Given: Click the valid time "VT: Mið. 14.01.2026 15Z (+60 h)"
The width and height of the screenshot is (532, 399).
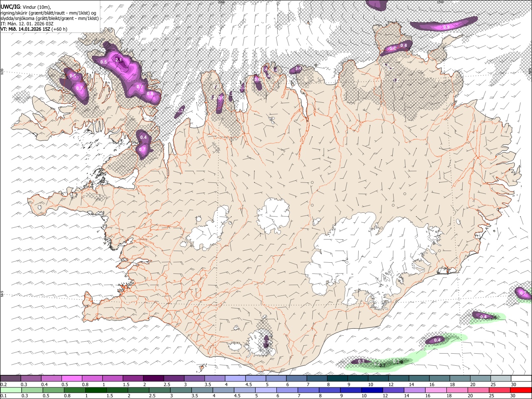Looking at the screenshot, I should click(34, 29).
